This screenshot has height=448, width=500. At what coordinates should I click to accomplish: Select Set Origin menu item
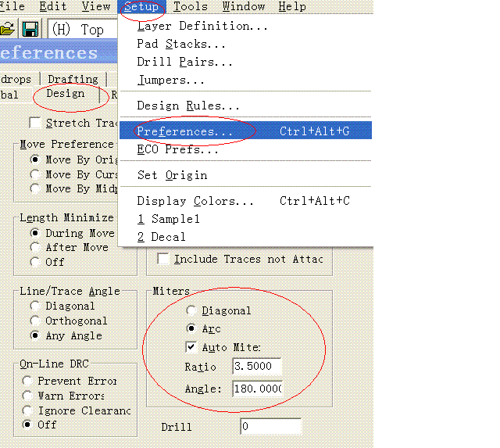click(x=245, y=175)
